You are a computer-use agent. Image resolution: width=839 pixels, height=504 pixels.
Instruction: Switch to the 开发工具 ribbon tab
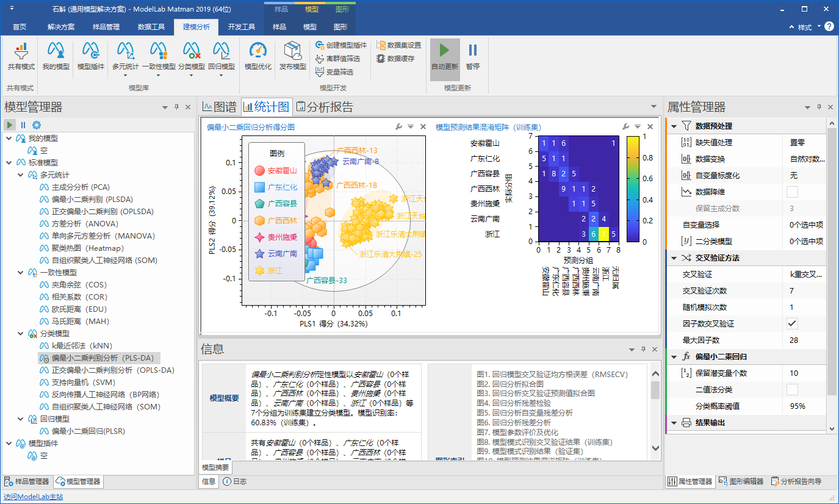pos(242,27)
